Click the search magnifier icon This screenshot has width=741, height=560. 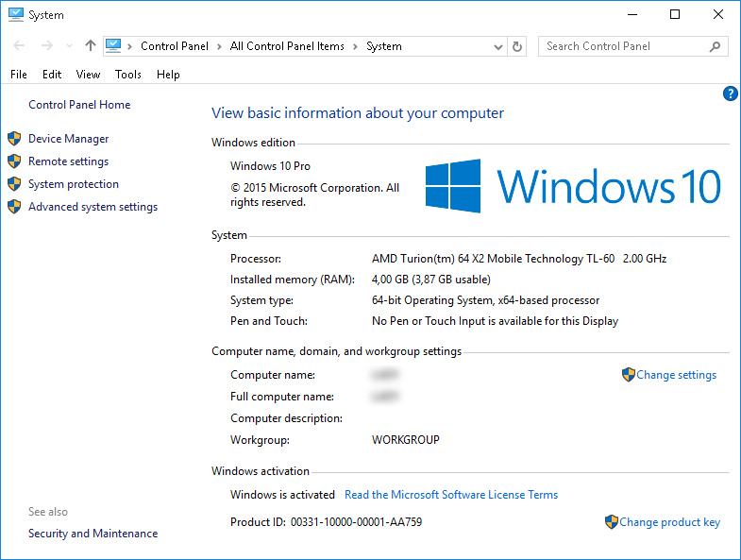point(715,46)
